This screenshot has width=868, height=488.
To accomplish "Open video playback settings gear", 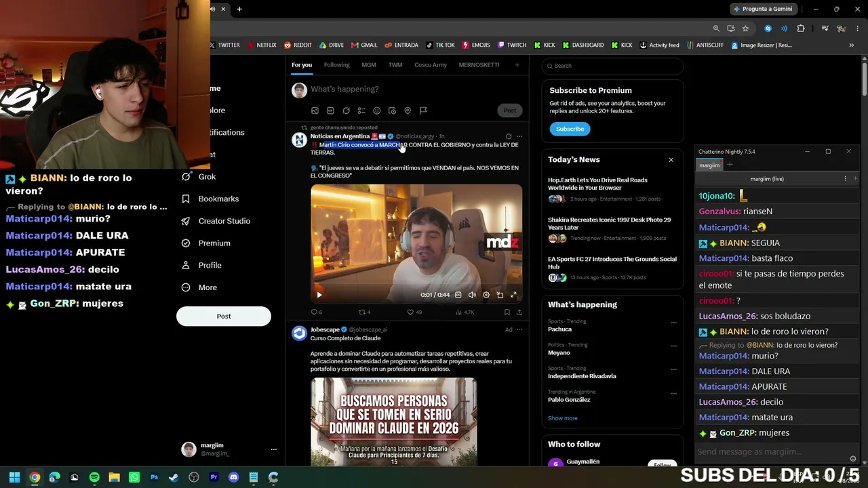I will [486, 295].
